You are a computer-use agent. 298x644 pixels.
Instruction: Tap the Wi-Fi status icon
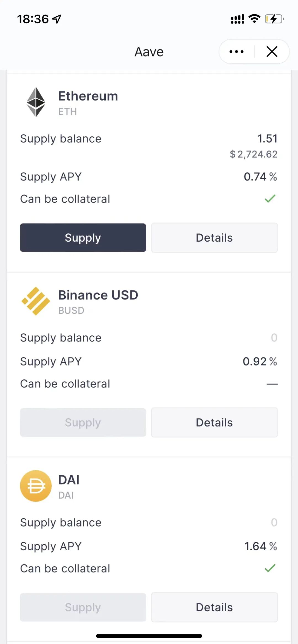(x=254, y=19)
